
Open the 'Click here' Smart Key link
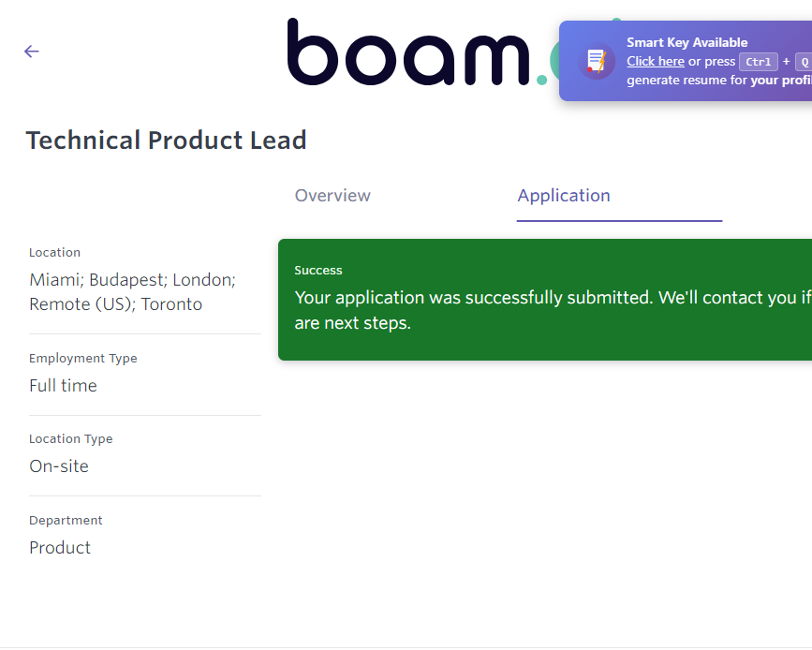click(656, 62)
